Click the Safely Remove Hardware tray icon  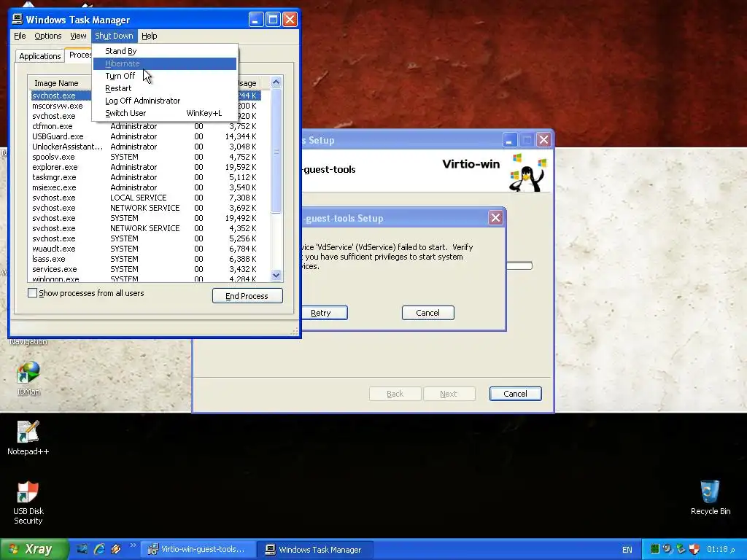pyautogui.click(x=681, y=549)
